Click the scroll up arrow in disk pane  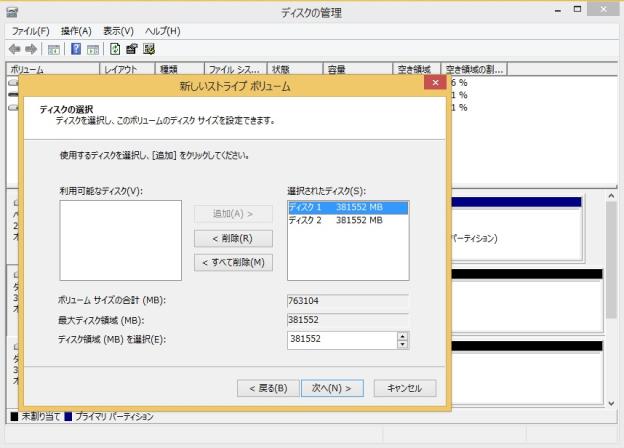611,196
